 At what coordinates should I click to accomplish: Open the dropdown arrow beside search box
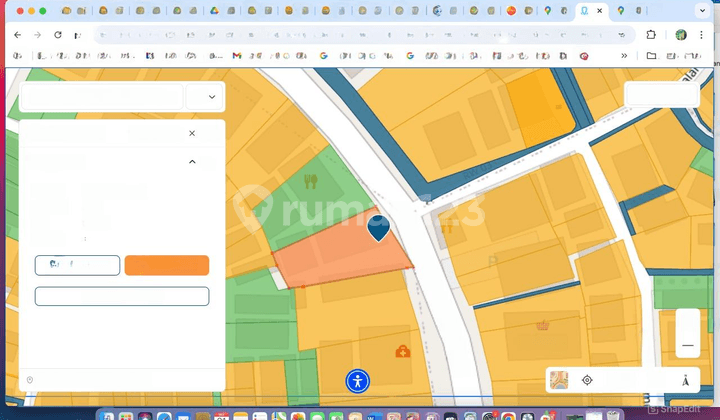pyautogui.click(x=211, y=97)
